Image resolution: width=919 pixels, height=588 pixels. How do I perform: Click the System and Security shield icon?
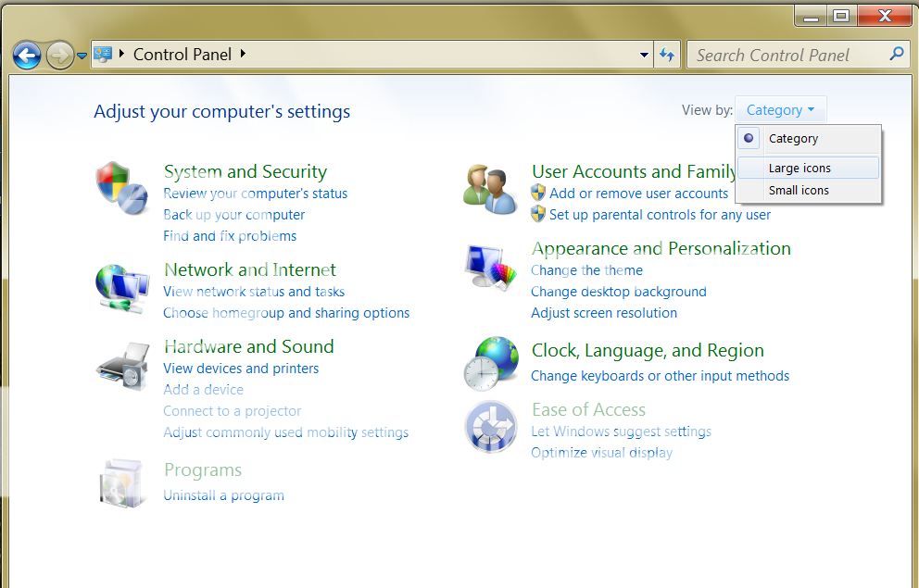pos(122,188)
